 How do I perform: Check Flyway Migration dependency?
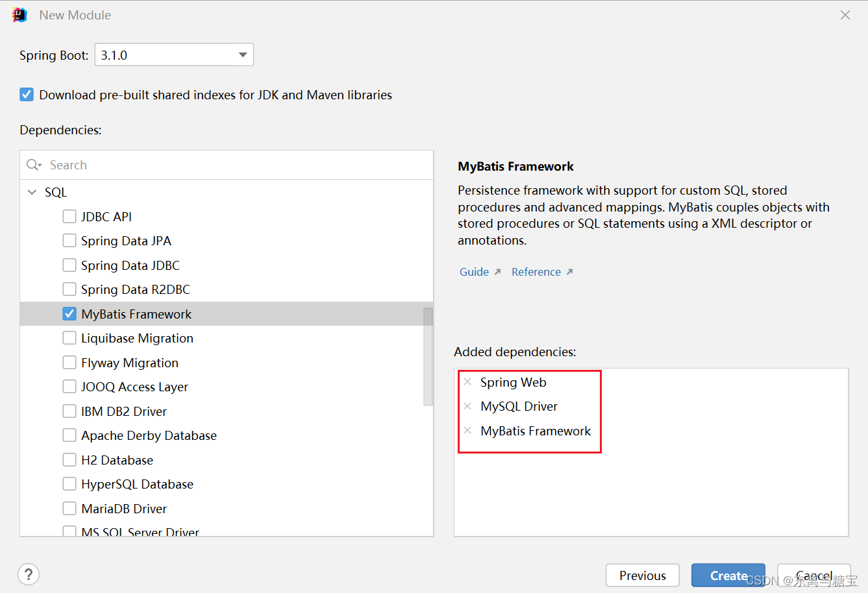point(69,362)
